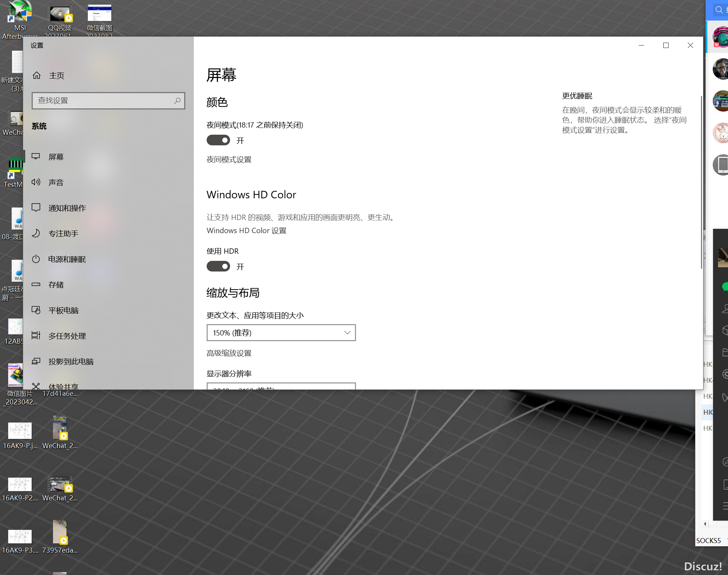Viewport: 728px width, 575px height.
Task: Open the Home (主页) settings page
Action: click(48, 75)
